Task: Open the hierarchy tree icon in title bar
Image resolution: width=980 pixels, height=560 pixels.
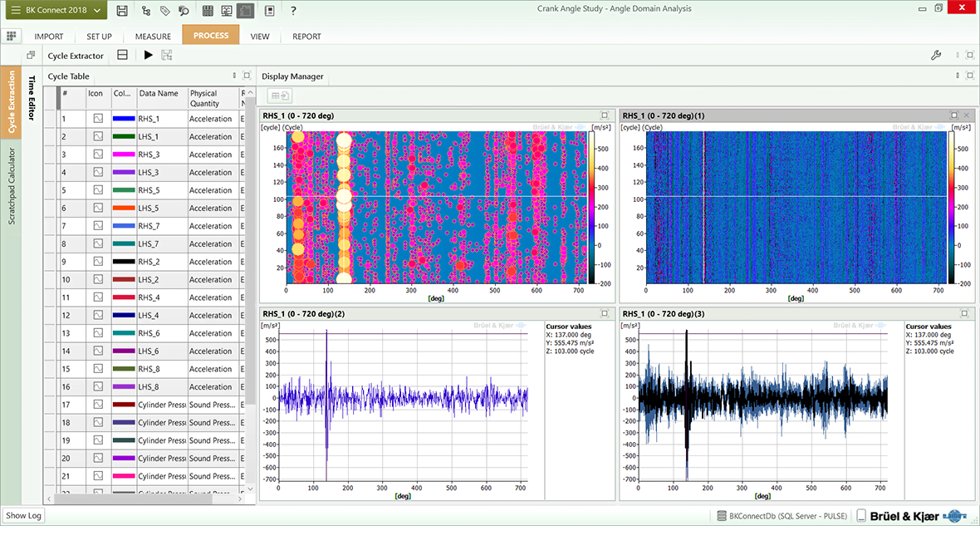Action: pyautogui.click(x=146, y=11)
